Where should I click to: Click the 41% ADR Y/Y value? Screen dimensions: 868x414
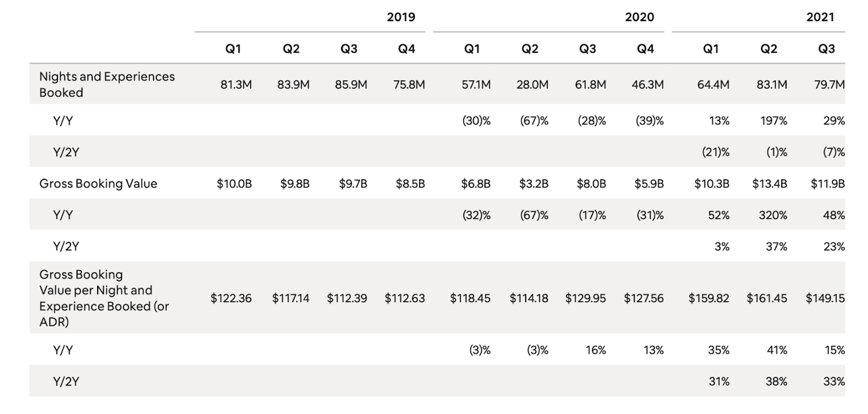click(x=777, y=350)
